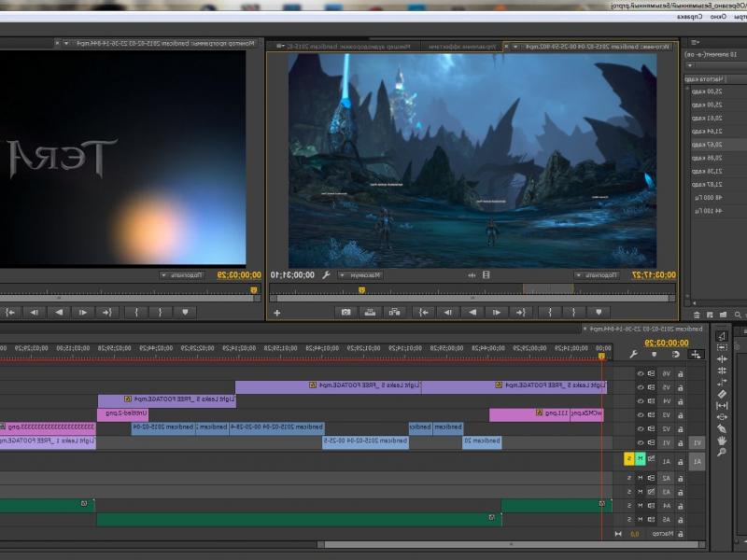Screen dimensions: 747x560
Task: Toggle sync lock for track V2
Action: tap(651, 429)
